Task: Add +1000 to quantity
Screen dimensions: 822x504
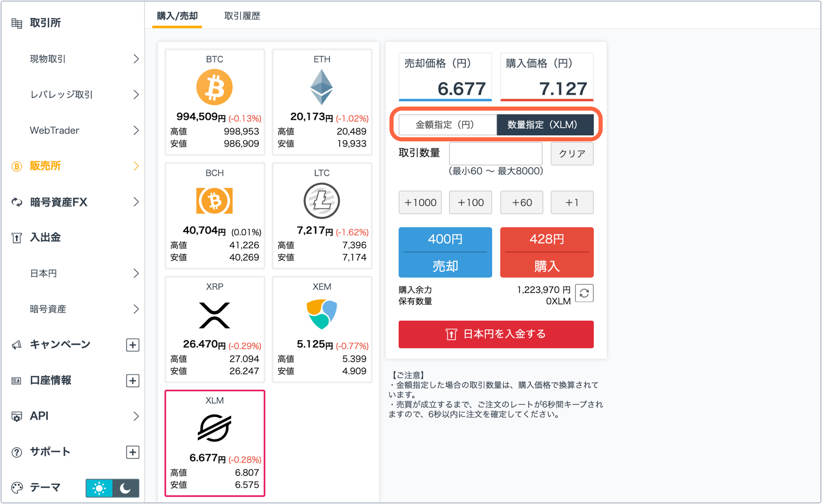Action: (420, 202)
